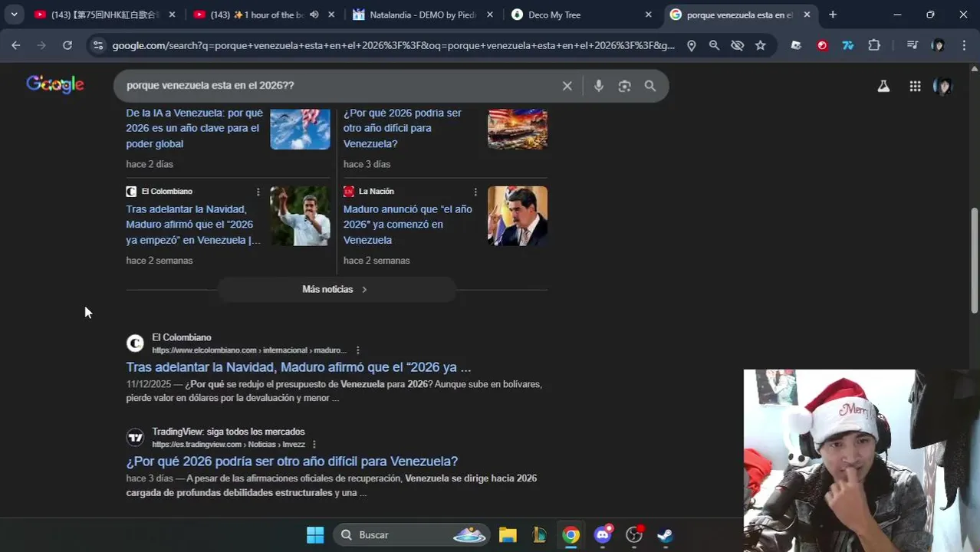Open Search Labs flask icon
The height and width of the screenshot is (552, 980).
[883, 86]
